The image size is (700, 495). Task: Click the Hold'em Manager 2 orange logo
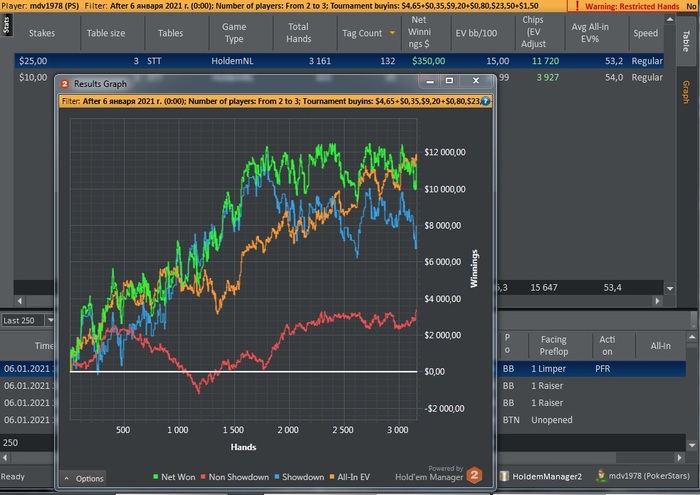[x=475, y=475]
